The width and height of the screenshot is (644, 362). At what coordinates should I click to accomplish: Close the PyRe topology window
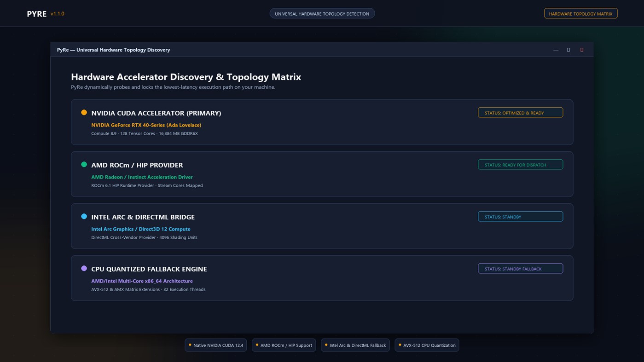581,50
